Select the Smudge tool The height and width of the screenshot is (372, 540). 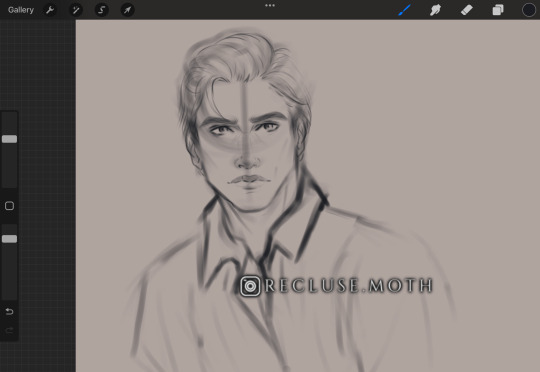(435, 10)
